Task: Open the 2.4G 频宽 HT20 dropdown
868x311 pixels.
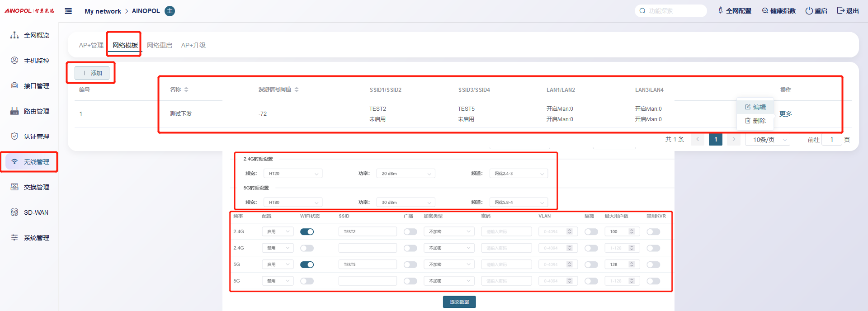Action: (x=293, y=174)
